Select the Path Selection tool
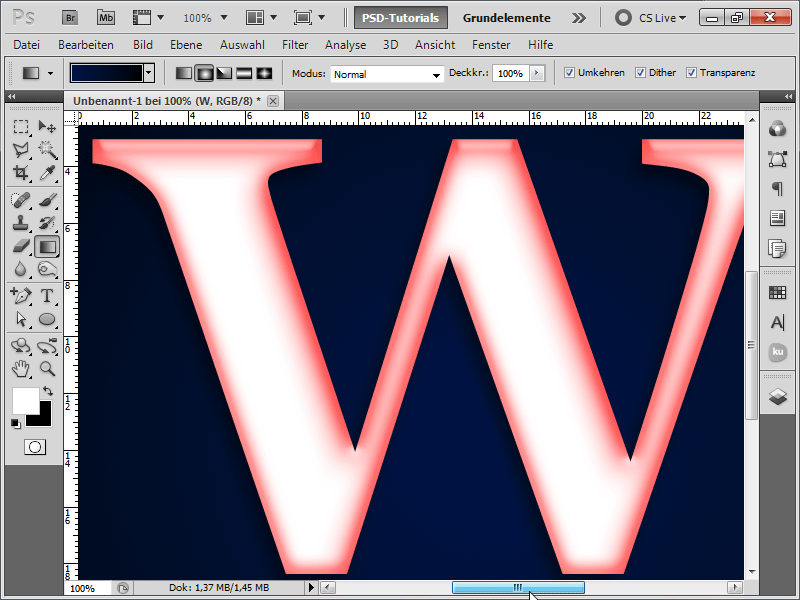This screenshot has height=600, width=800. tap(21, 319)
